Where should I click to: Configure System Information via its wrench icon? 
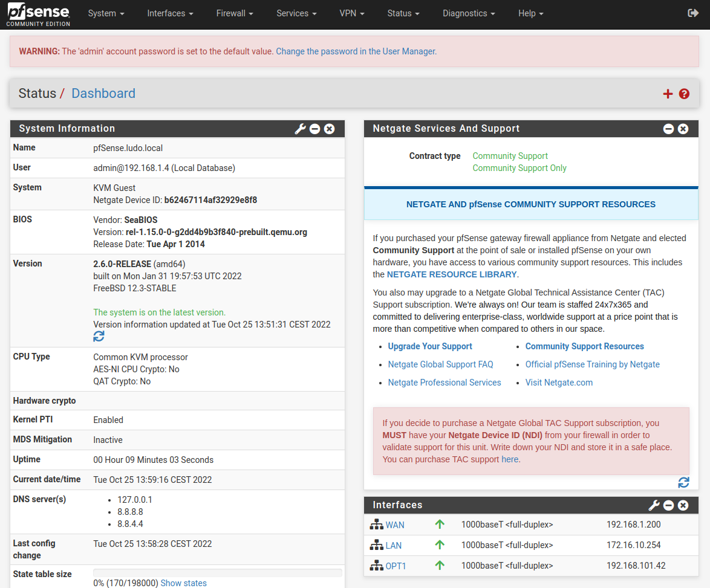coord(300,129)
